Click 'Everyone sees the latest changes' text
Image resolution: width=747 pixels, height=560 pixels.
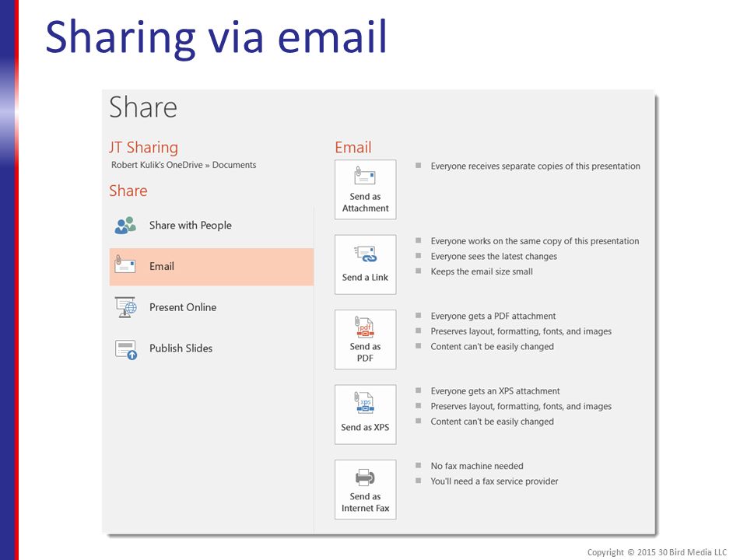494,257
